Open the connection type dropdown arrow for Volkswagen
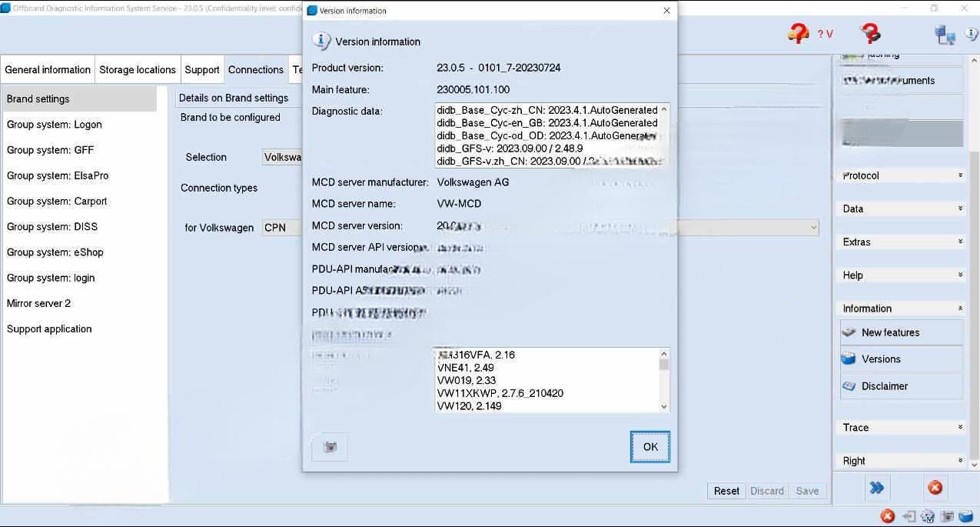This screenshot has height=527, width=980. (x=813, y=228)
